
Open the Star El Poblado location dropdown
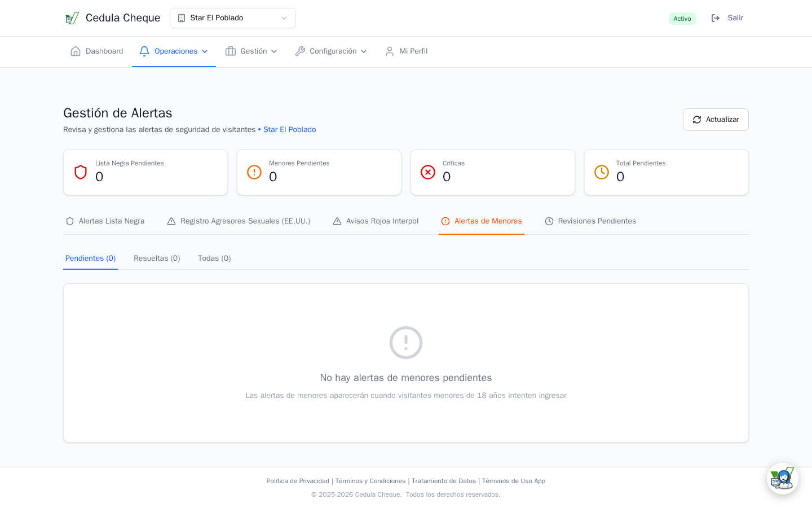(x=233, y=18)
